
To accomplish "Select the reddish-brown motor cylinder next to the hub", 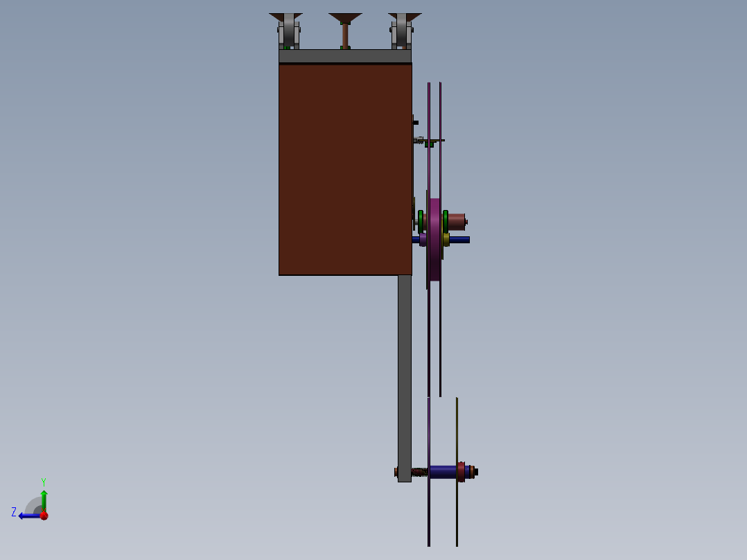I will point(457,222).
